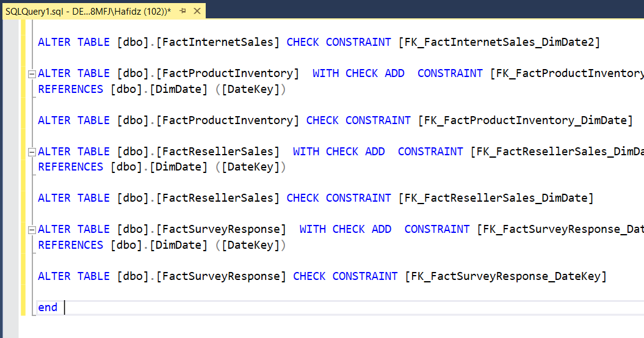
Task: Pin the SQLQuery1.sql document tab
Action: pos(183,11)
